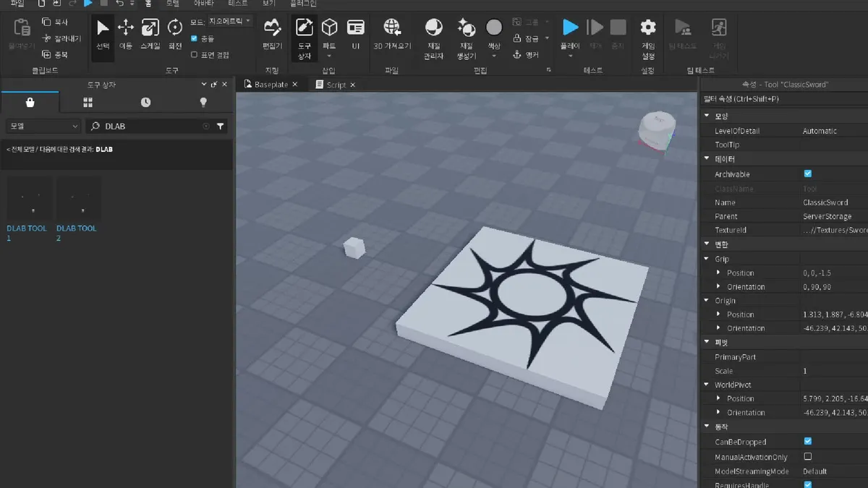Open 재질 관리자 material manager
Viewport: 868px width, 488px height.
434,38
